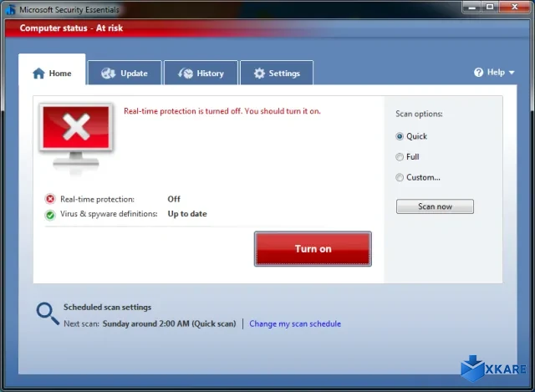This screenshot has height=392, width=535.
Task: Click the Microsoft Security Essentials title bar icon
Action: tap(11, 9)
